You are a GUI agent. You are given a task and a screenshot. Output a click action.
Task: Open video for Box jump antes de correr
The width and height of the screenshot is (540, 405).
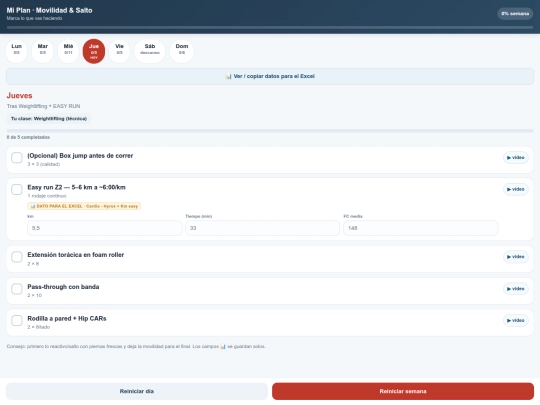[x=516, y=158]
